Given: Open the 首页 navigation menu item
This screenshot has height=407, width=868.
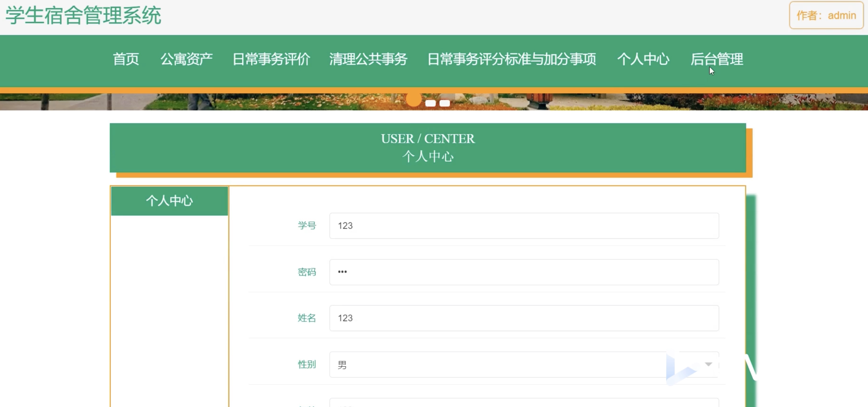Looking at the screenshot, I should point(126,59).
